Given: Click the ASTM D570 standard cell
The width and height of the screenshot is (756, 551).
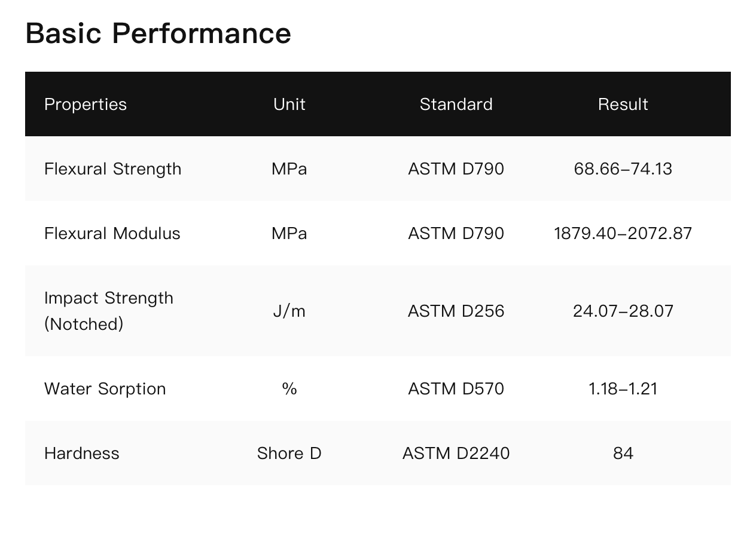Looking at the screenshot, I should [456, 389].
